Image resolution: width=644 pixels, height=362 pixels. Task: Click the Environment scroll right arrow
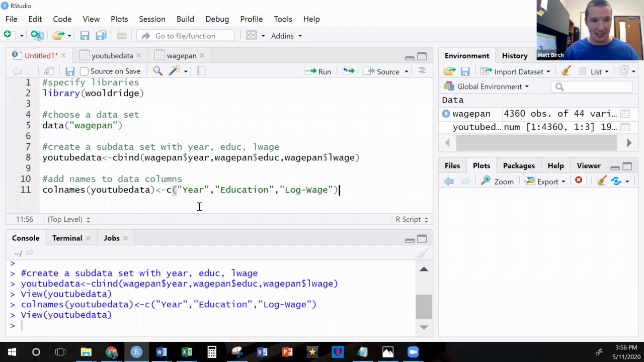click(x=629, y=143)
